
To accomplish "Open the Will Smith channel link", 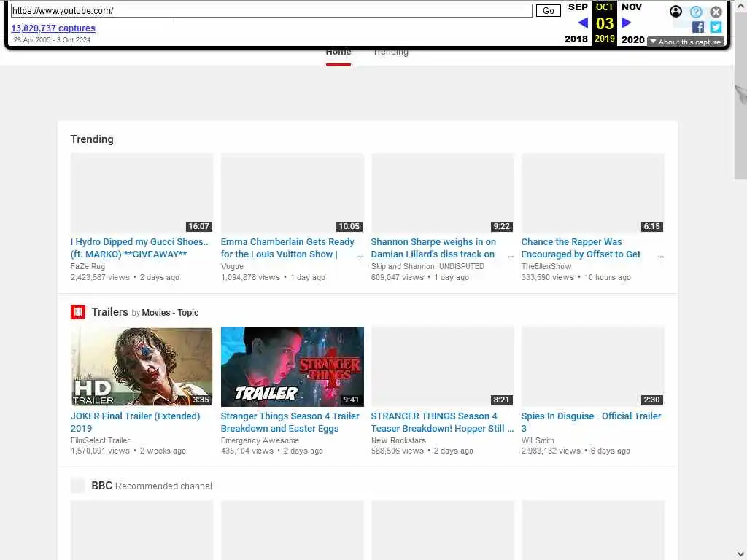I will point(538,440).
